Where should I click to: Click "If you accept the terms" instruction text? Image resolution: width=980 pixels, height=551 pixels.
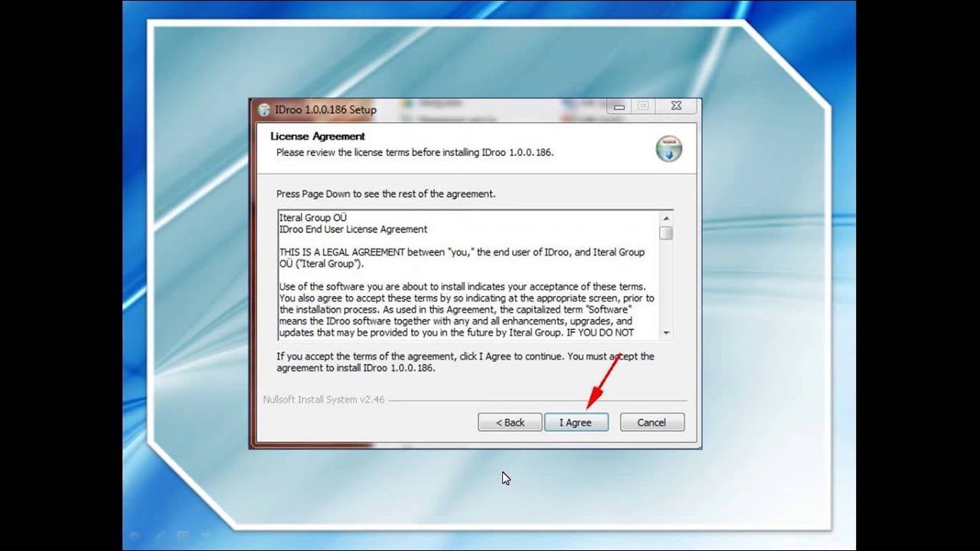[465, 362]
